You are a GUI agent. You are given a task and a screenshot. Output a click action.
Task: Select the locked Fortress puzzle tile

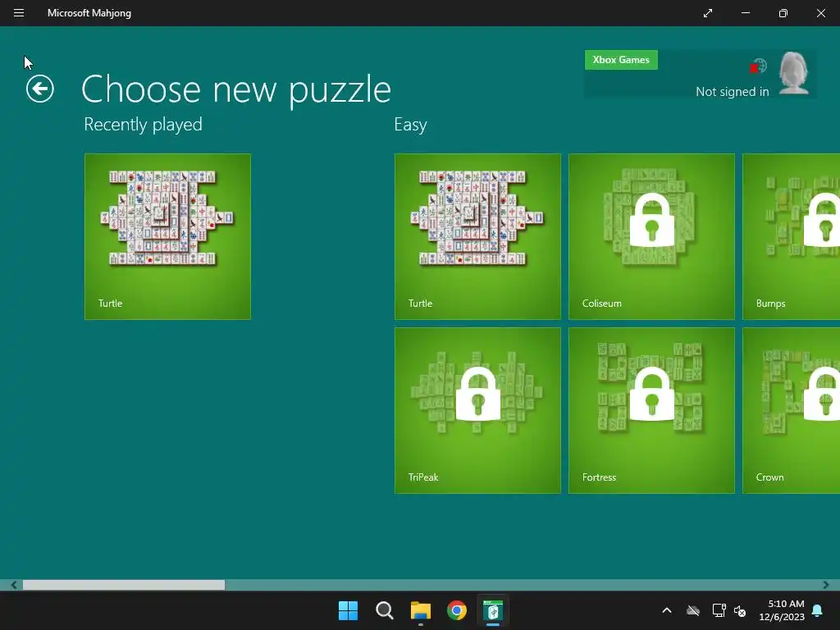651,410
